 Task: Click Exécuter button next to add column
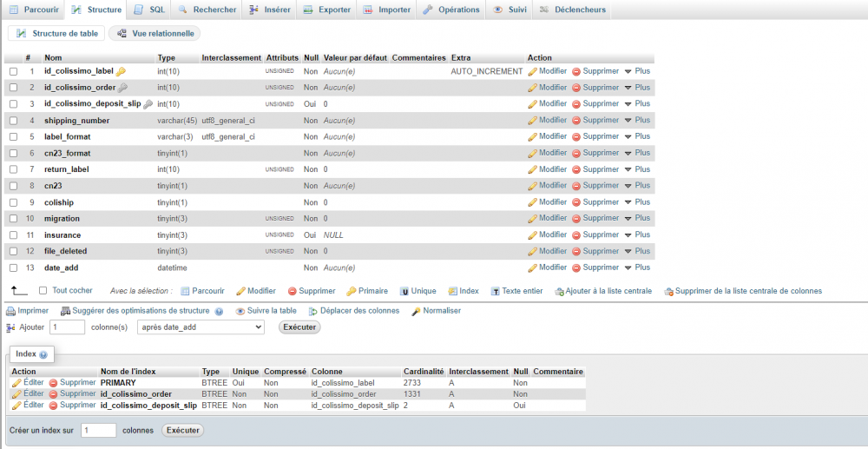[x=299, y=327]
